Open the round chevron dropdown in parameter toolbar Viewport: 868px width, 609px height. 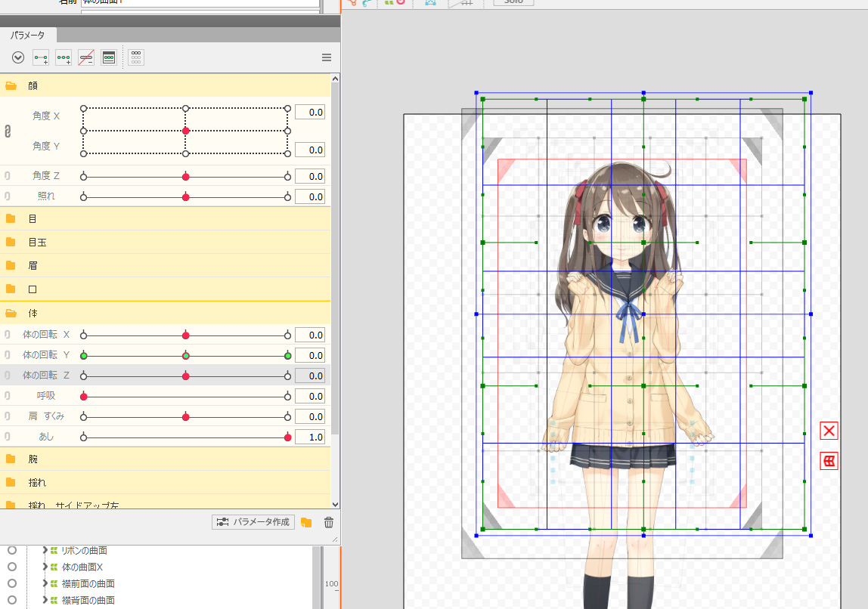pyautogui.click(x=18, y=57)
